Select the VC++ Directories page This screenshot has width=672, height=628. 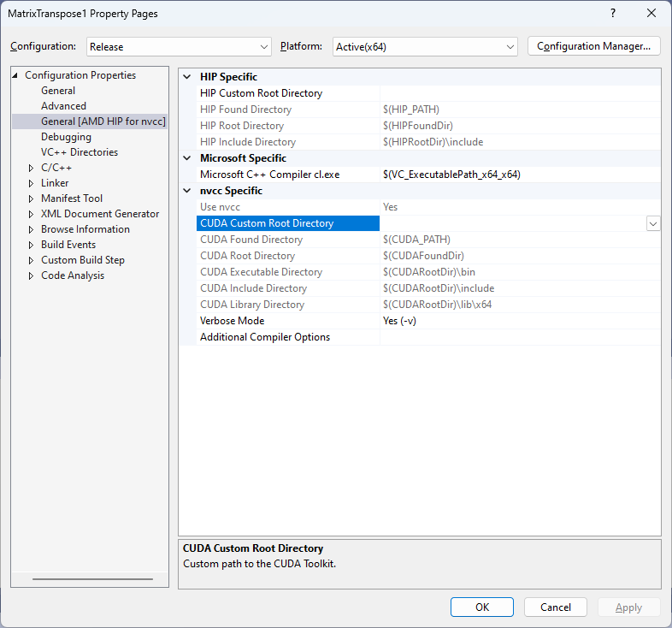click(80, 152)
